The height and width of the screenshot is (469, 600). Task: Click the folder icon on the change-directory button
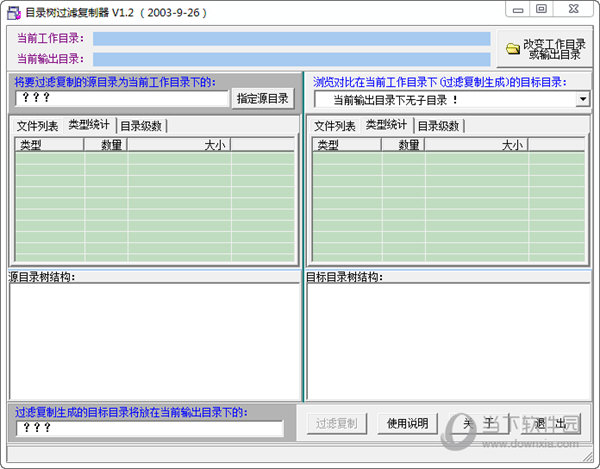pos(513,49)
